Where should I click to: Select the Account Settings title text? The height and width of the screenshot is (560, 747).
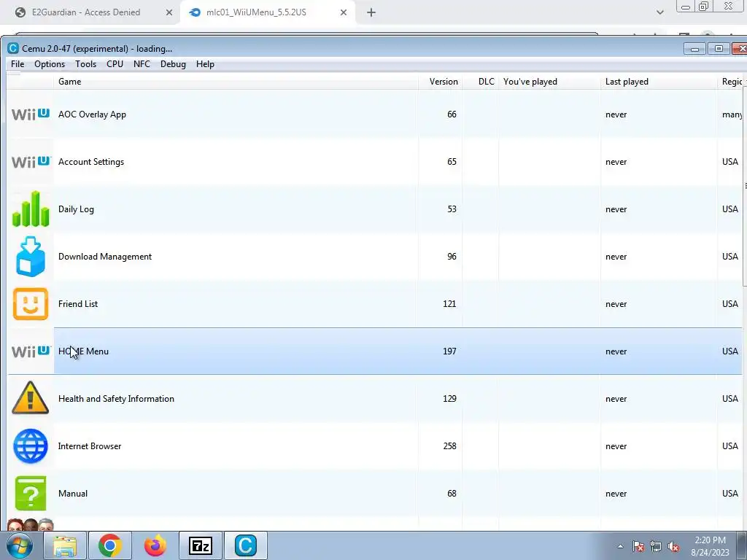click(91, 162)
